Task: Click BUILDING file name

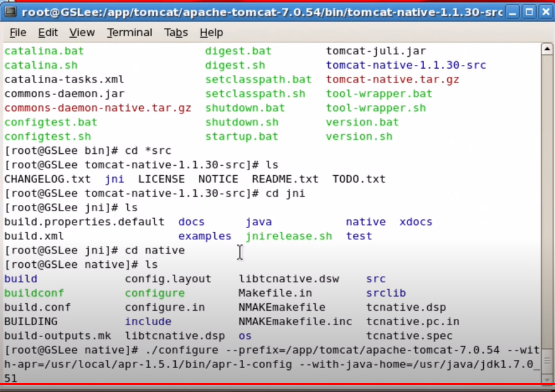Action: [31, 321]
